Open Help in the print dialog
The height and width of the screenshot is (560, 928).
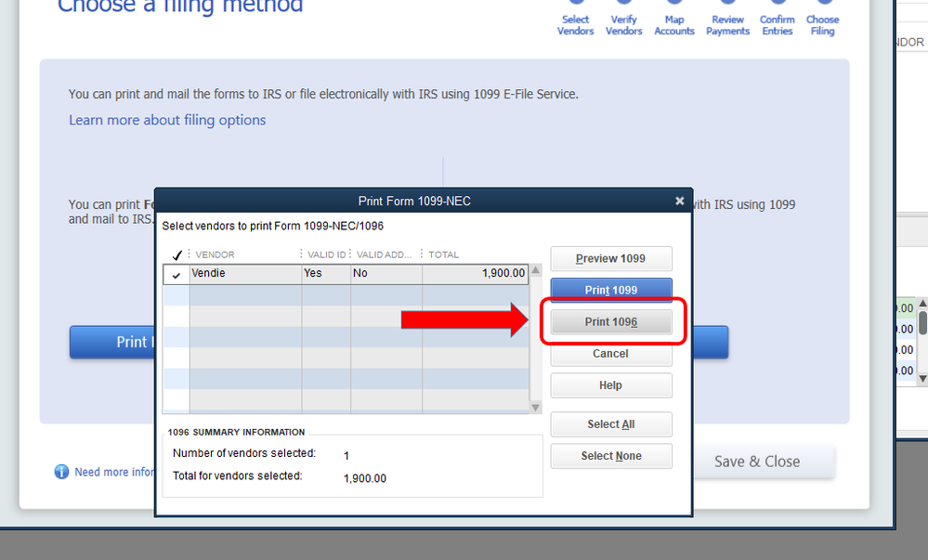click(x=611, y=385)
